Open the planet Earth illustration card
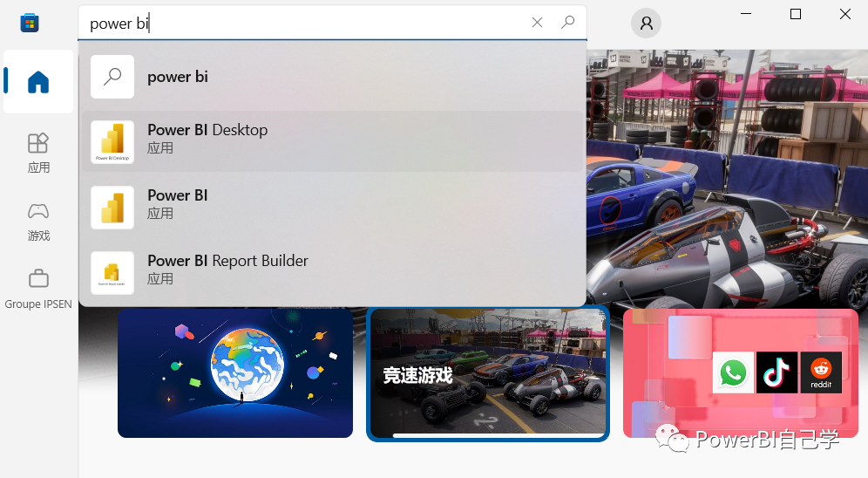 pos(235,372)
